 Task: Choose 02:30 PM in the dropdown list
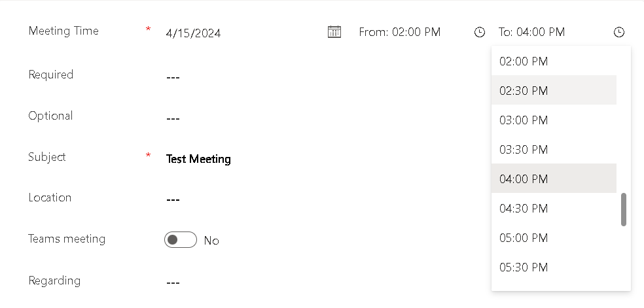pyautogui.click(x=554, y=90)
